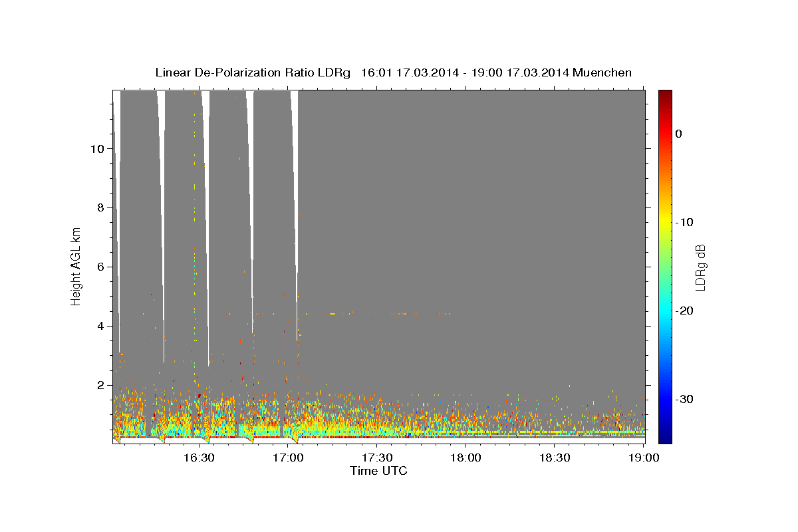Click the 17:00 time tick label
This screenshot has height=532, width=798.
click(x=288, y=458)
